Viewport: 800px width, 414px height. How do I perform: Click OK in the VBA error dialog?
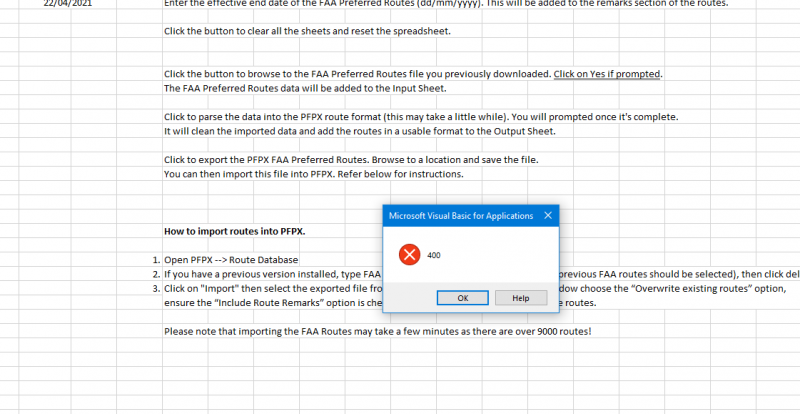[463, 298]
